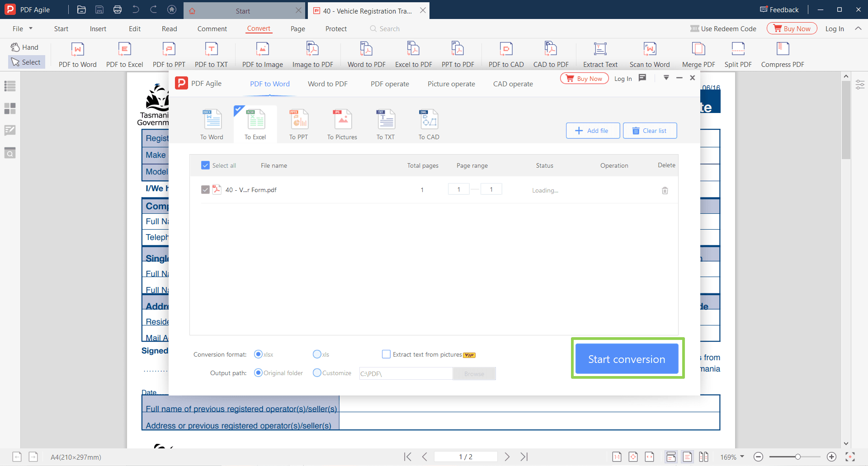Uncheck the Select all checkbox
Viewport: 868px width, 466px height.
click(206, 165)
